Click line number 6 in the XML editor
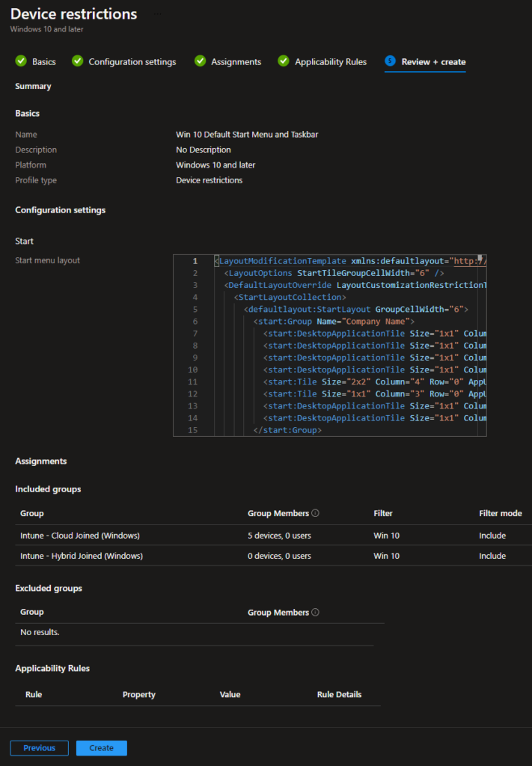Viewport: 532px width, 766px height. tap(194, 321)
